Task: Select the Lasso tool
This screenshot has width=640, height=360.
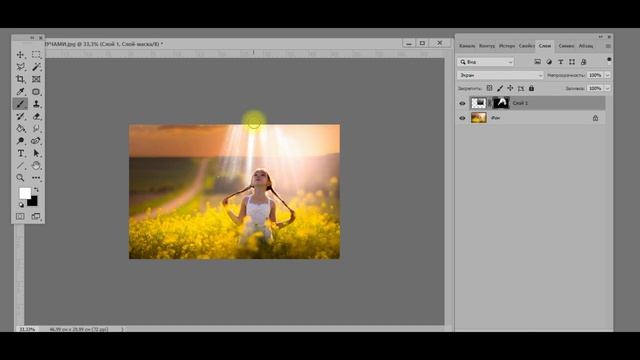Action: click(x=20, y=67)
